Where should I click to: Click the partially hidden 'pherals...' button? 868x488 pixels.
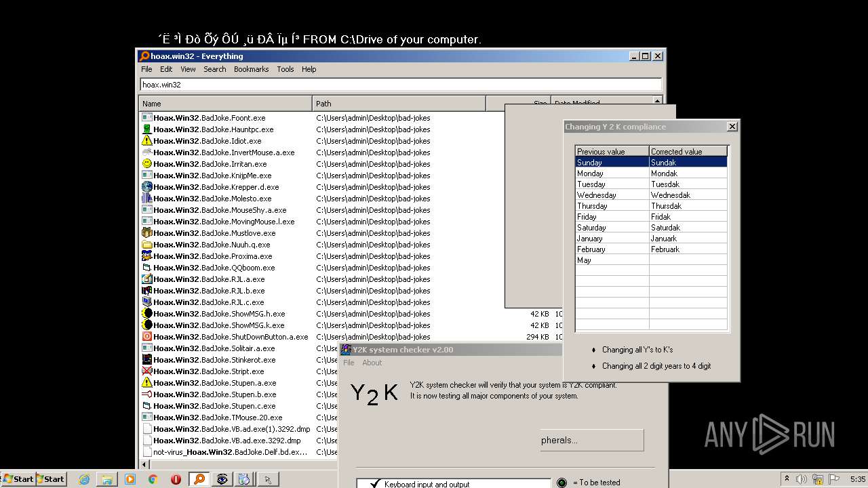[591, 440]
